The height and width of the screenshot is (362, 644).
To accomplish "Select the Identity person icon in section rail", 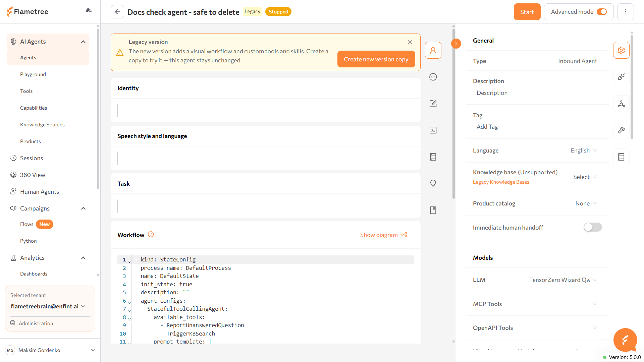I will 433,50.
